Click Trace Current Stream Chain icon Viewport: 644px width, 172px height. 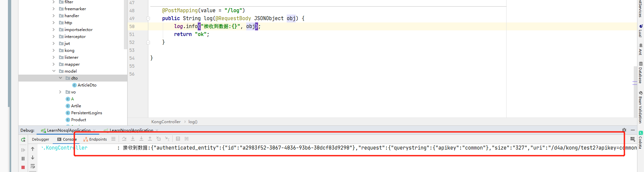187,139
